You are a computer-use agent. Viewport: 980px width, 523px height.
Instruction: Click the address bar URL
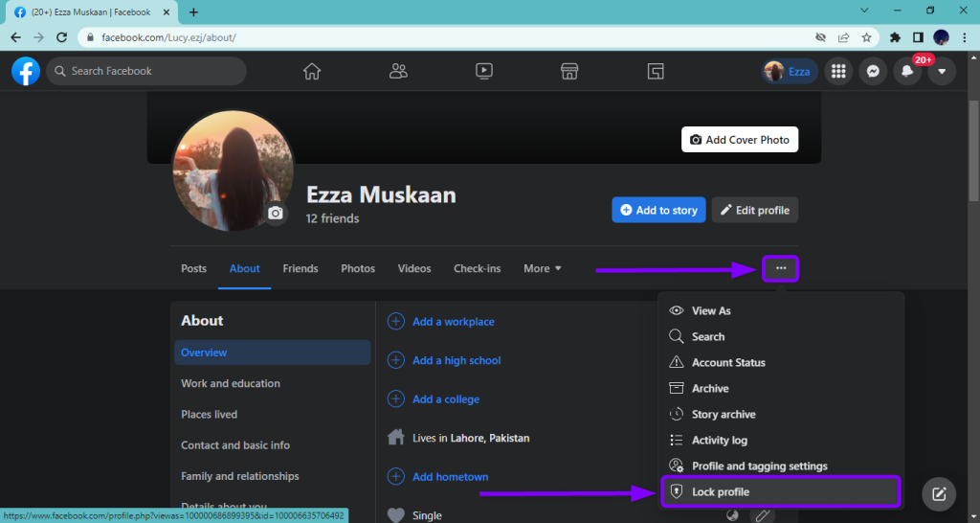coord(168,37)
